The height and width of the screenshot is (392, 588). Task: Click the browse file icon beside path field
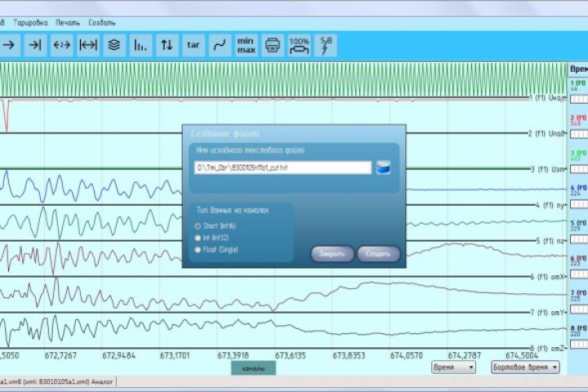(x=383, y=167)
